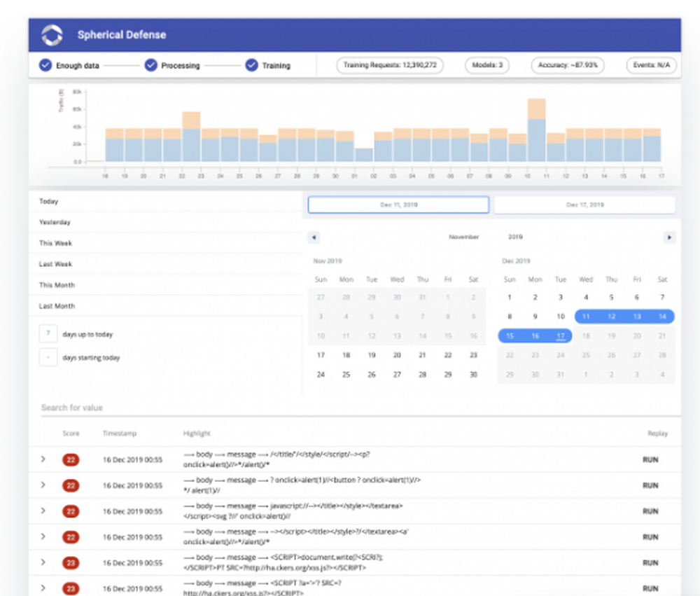Image resolution: width=700 pixels, height=596 pixels.
Task: Select the Yesterday date range
Action: [165, 222]
